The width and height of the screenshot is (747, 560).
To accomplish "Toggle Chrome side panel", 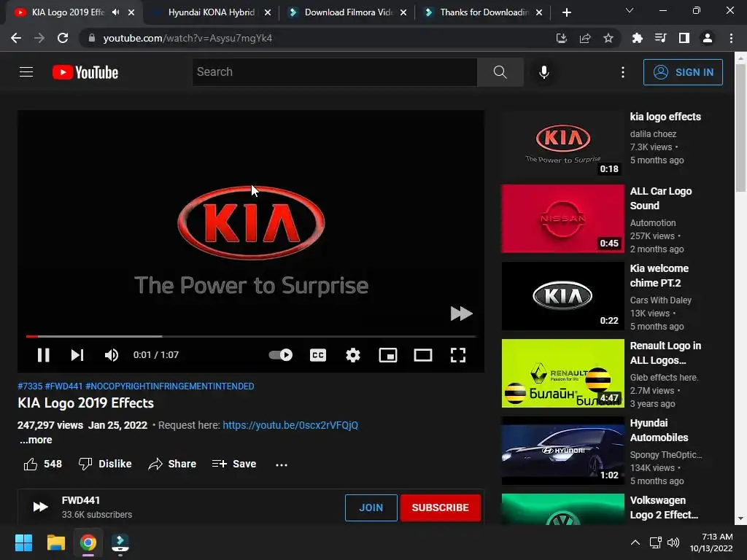I will point(684,38).
